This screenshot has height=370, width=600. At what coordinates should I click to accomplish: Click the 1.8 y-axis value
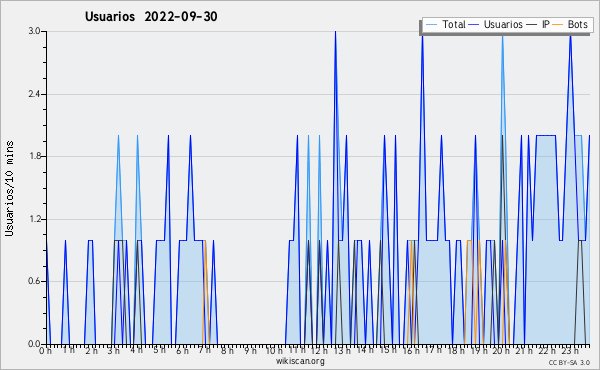click(34, 156)
